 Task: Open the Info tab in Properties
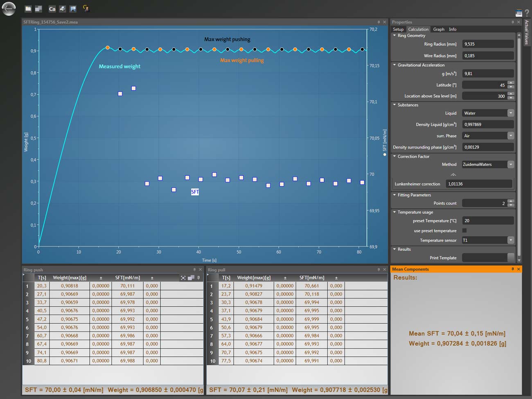coord(453,29)
